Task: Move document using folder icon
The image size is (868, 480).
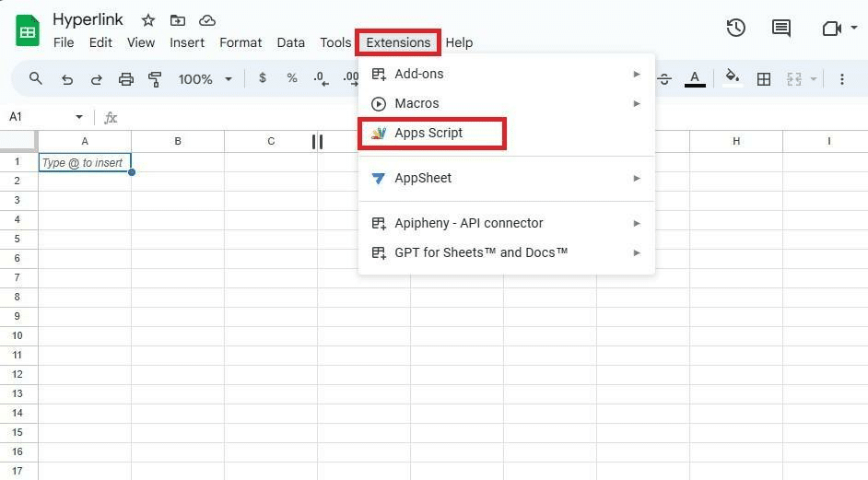Action: (178, 21)
